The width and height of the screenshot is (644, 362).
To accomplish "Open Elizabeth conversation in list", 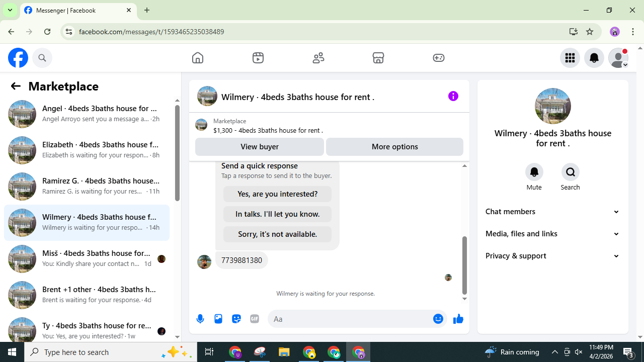I will 87,150.
